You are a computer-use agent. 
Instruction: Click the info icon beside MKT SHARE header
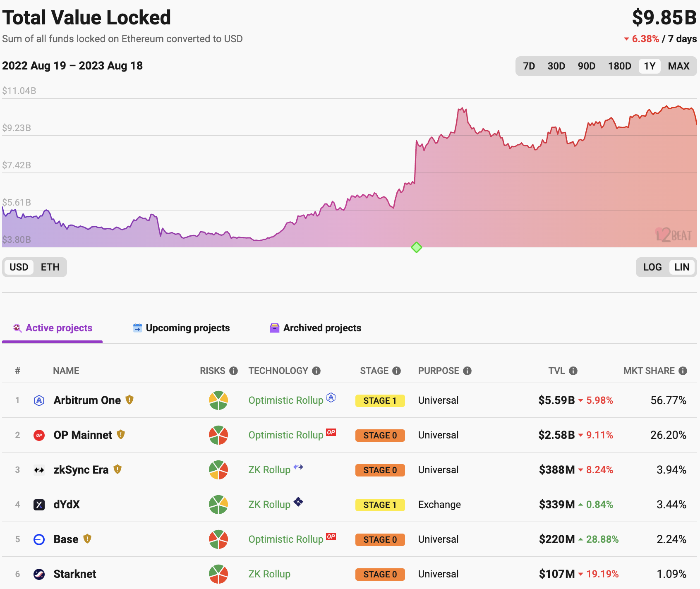(x=683, y=371)
